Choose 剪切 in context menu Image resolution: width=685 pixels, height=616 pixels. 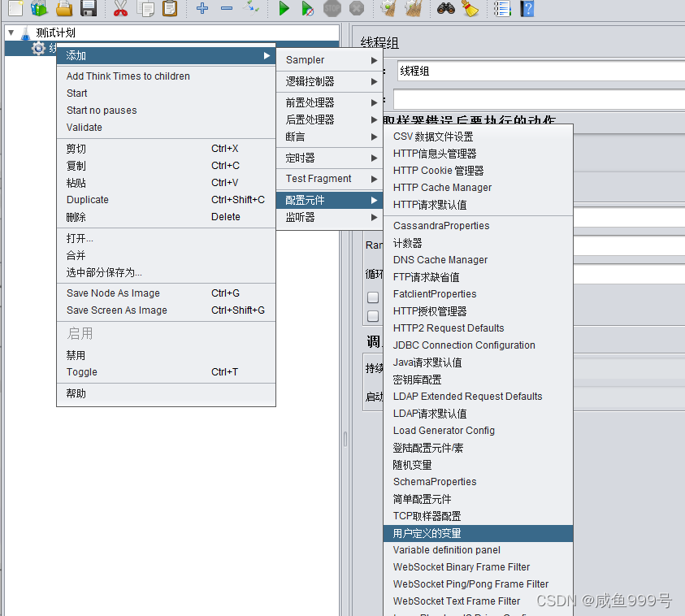(x=166, y=149)
